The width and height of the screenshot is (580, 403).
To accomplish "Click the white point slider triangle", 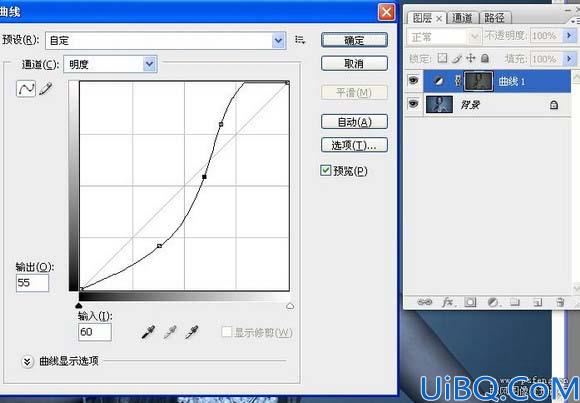I will point(290,306).
